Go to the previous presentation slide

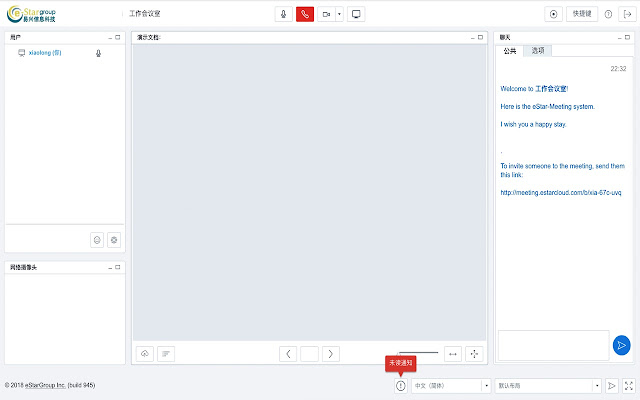coord(288,354)
